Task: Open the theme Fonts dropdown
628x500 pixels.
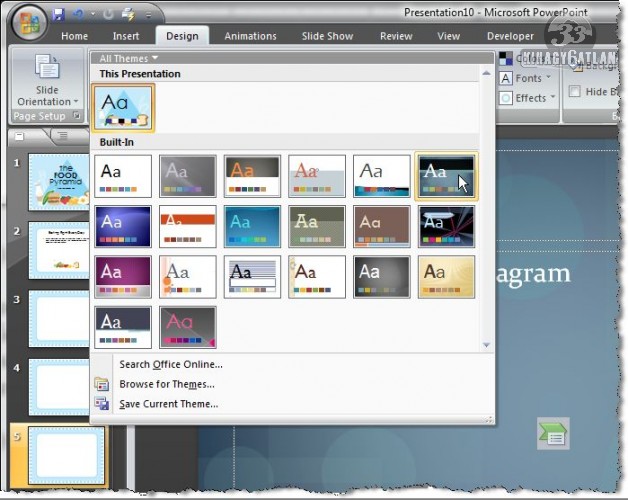Action: [x=527, y=78]
